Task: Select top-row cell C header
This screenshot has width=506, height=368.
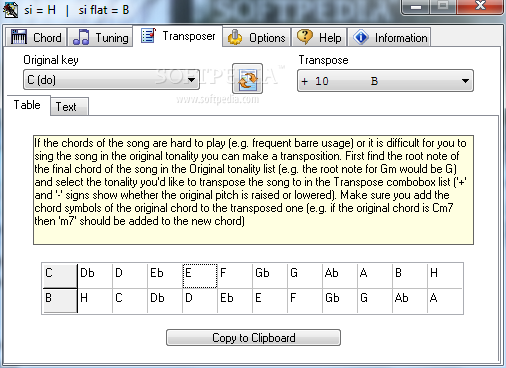Action: tap(60, 276)
